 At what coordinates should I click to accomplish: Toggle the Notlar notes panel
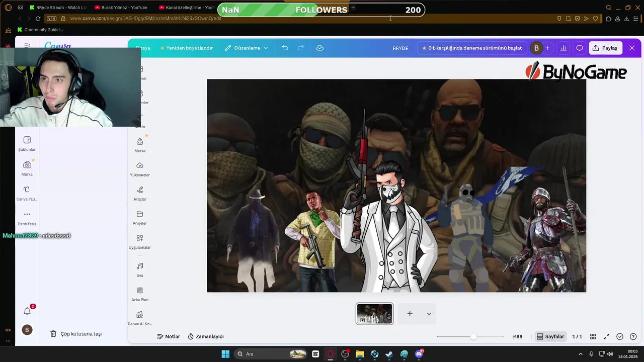point(169,336)
